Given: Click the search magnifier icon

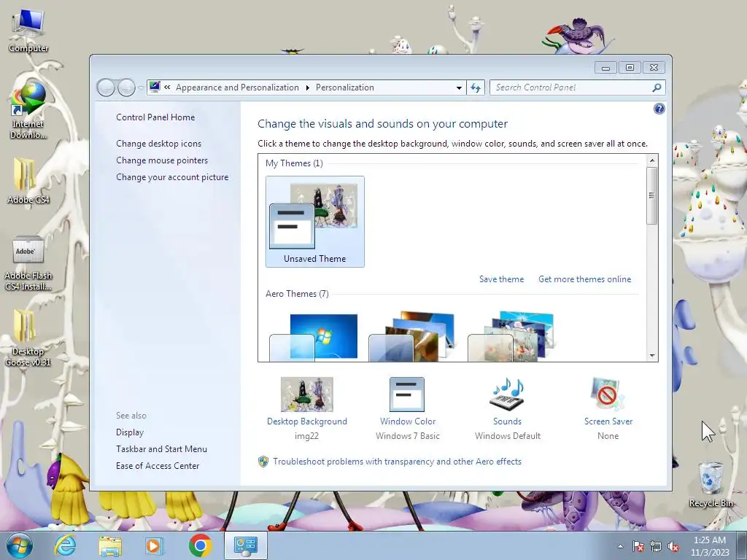Looking at the screenshot, I should [x=657, y=87].
